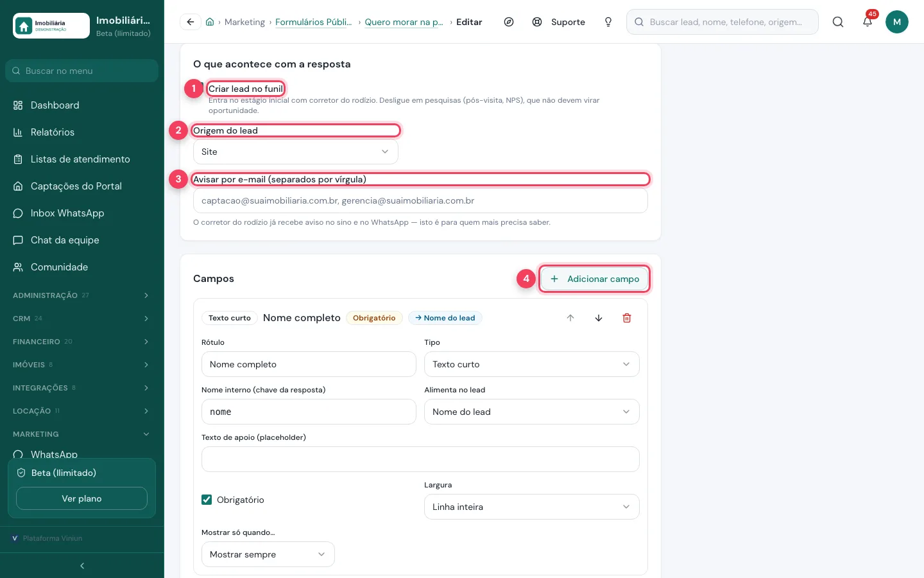Open the Alimenta no lead dropdown
Screen dimensions: 924x578
pyautogui.click(x=532, y=412)
